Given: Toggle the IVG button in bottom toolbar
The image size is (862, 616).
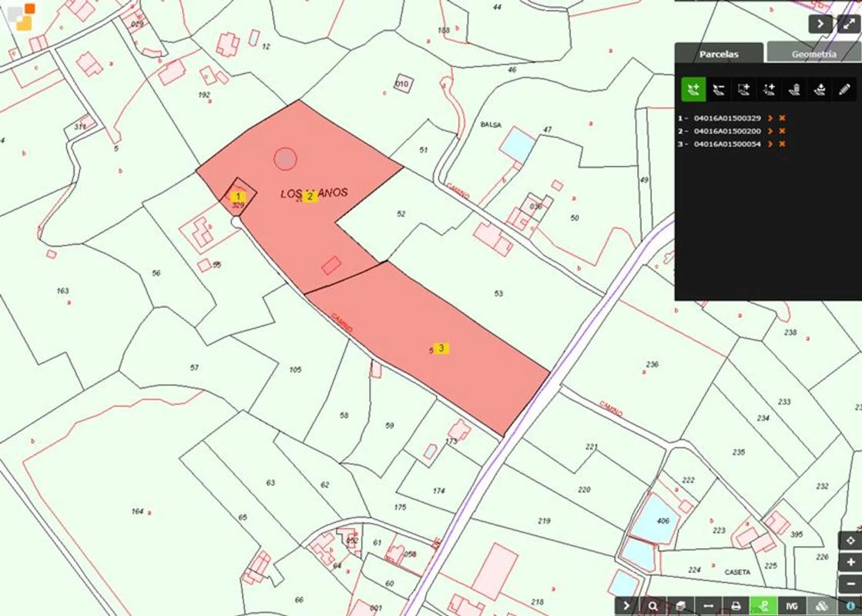Looking at the screenshot, I should pyautogui.click(x=791, y=606).
